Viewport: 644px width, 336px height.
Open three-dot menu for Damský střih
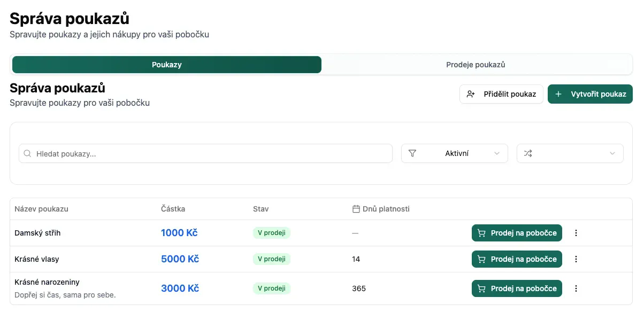576,233
